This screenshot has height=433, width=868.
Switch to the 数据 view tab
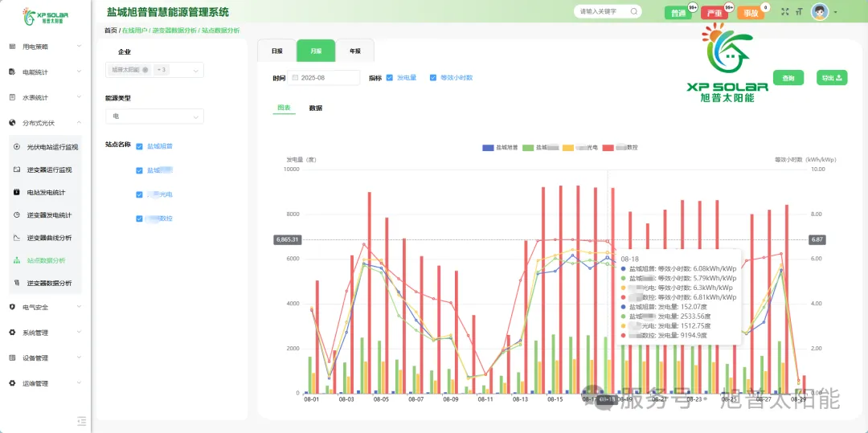tap(316, 108)
